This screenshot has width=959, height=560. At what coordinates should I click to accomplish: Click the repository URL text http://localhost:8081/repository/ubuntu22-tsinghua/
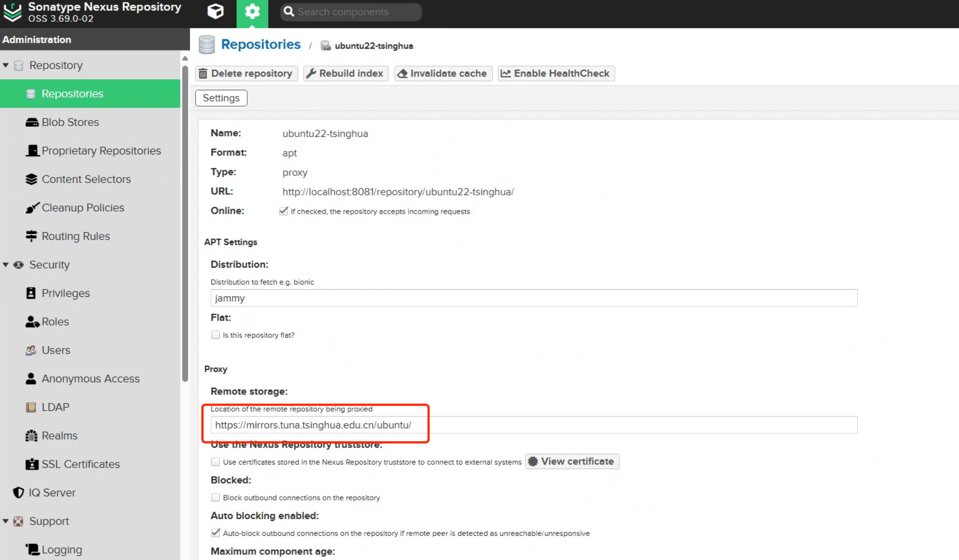tap(398, 192)
